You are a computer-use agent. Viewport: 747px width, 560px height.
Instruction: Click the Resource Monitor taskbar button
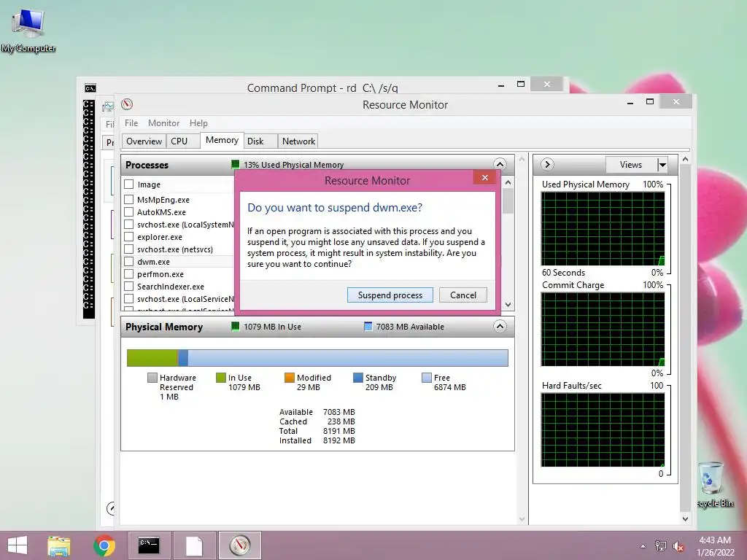239,545
